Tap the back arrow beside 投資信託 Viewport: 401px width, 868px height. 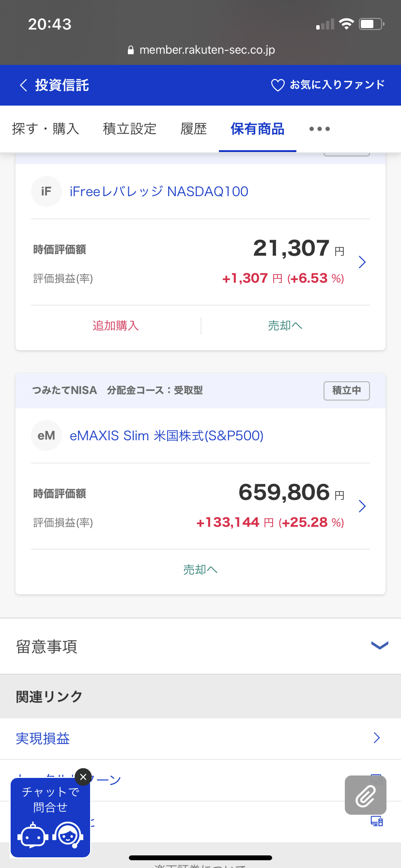pyautogui.click(x=23, y=85)
